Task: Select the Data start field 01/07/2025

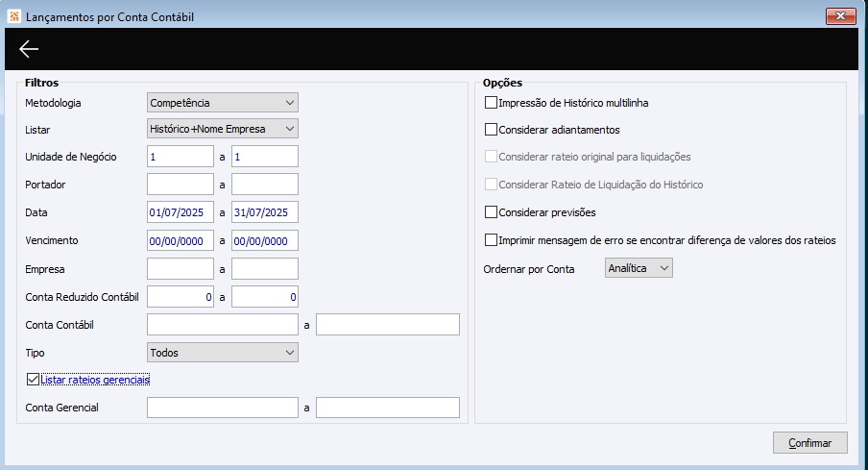Action: pos(181,212)
